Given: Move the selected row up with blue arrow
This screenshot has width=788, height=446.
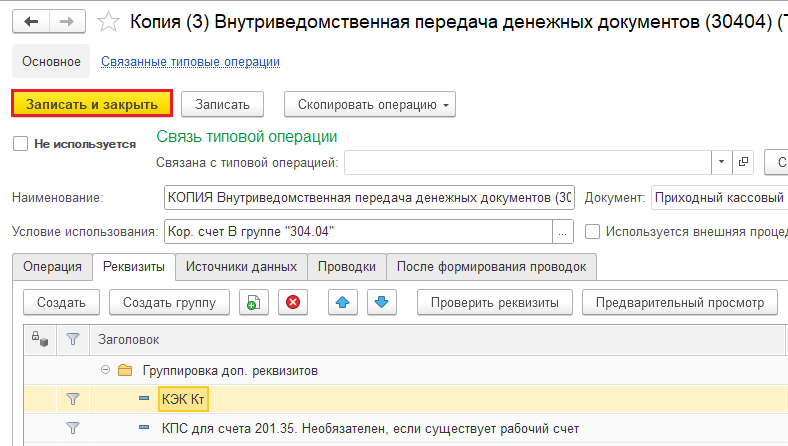Looking at the screenshot, I should pyautogui.click(x=343, y=302).
